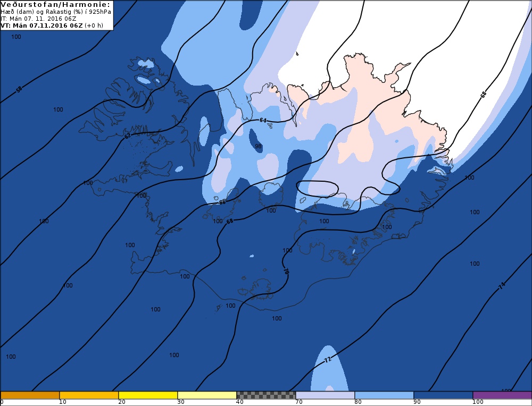
Task: Click the '72' contour label
Action: (327, 360)
